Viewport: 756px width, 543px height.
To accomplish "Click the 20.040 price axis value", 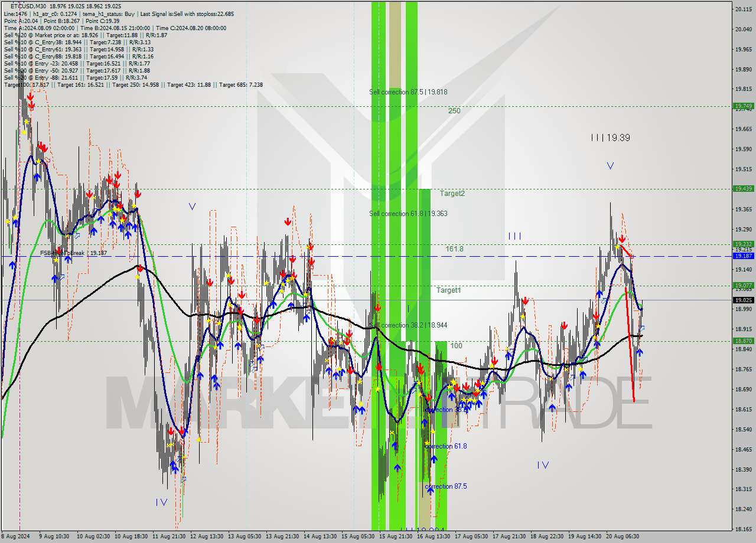I will click(744, 29).
